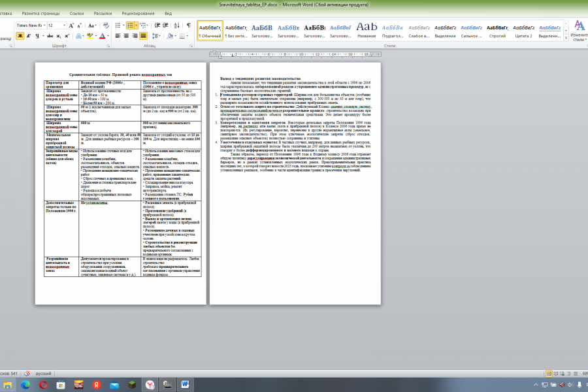Toggle show paragraph marks (¶)

coord(188,25)
